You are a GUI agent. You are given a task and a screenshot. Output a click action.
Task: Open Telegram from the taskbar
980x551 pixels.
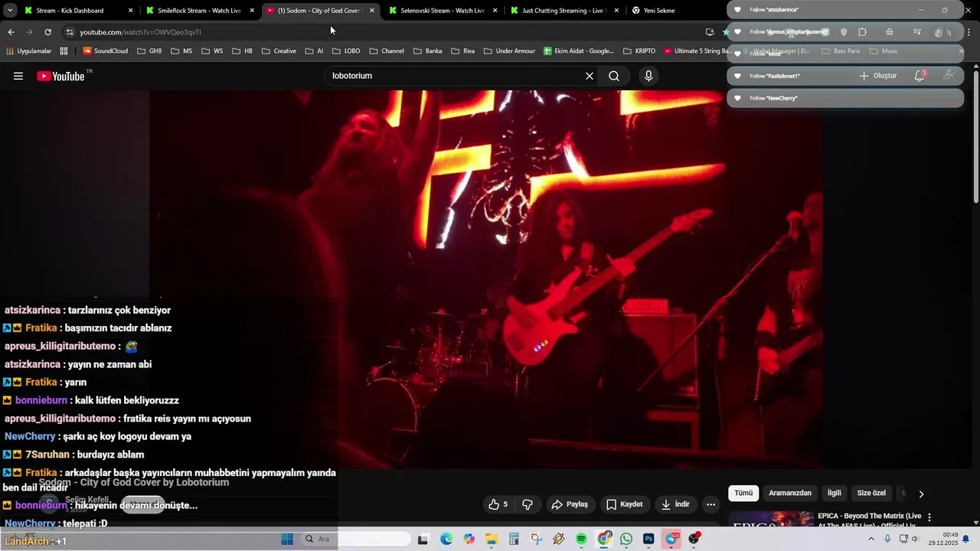tap(671, 539)
